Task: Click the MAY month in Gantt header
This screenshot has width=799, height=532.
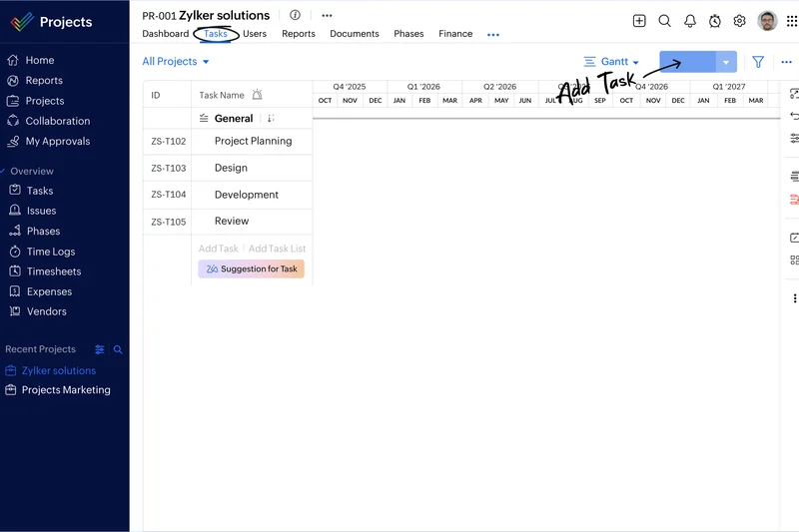Action: (501, 100)
